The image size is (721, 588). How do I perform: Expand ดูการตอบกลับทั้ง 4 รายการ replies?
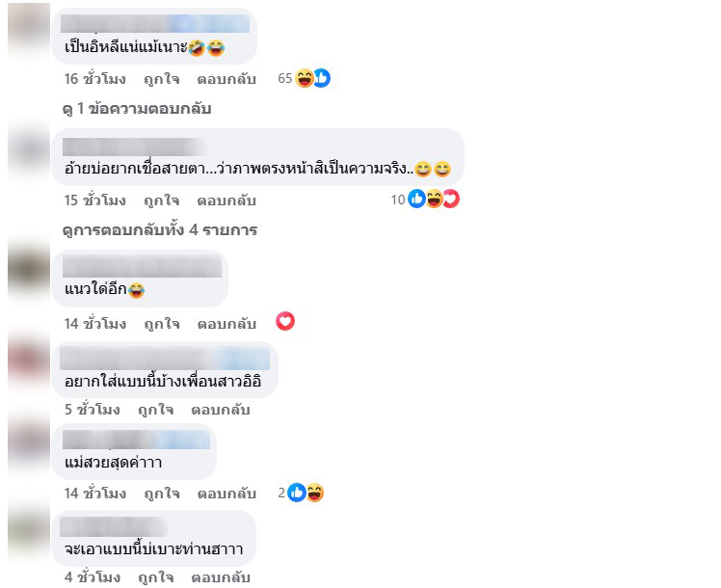pos(160,229)
